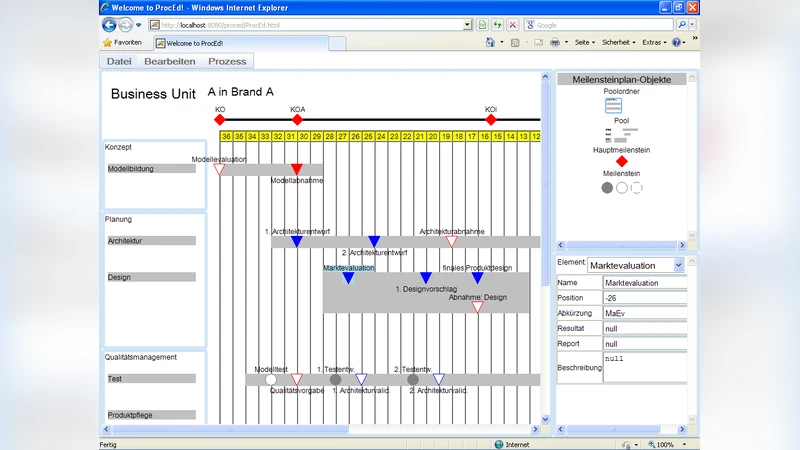Click the Abkürzung field containing MaEv
Screen dimensions: 800x450
(x=643, y=313)
